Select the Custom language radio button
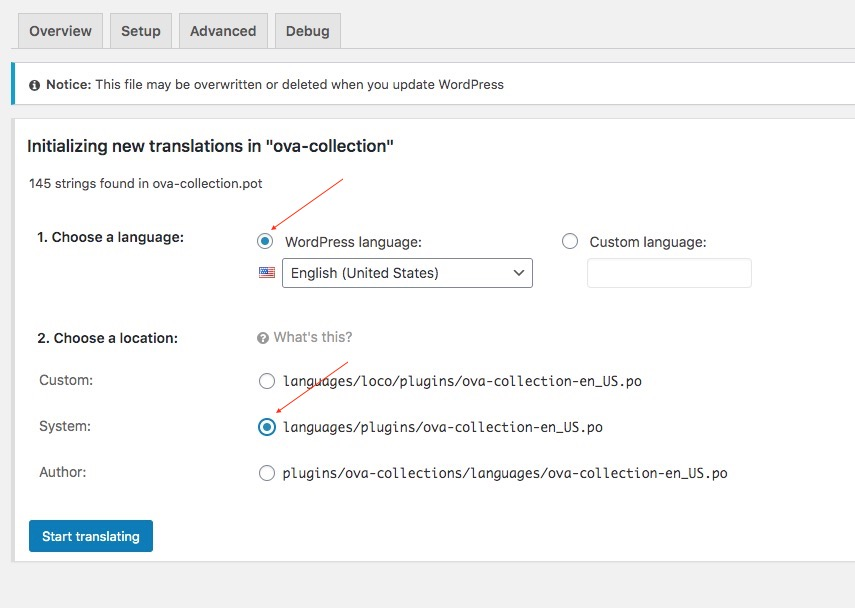The width and height of the screenshot is (855, 608). click(570, 241)
